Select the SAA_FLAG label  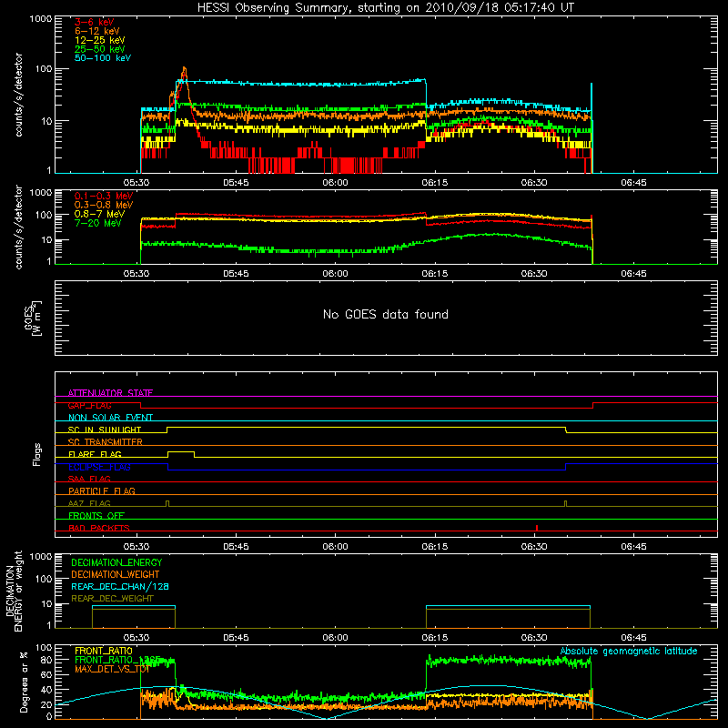tap(89, 479)
